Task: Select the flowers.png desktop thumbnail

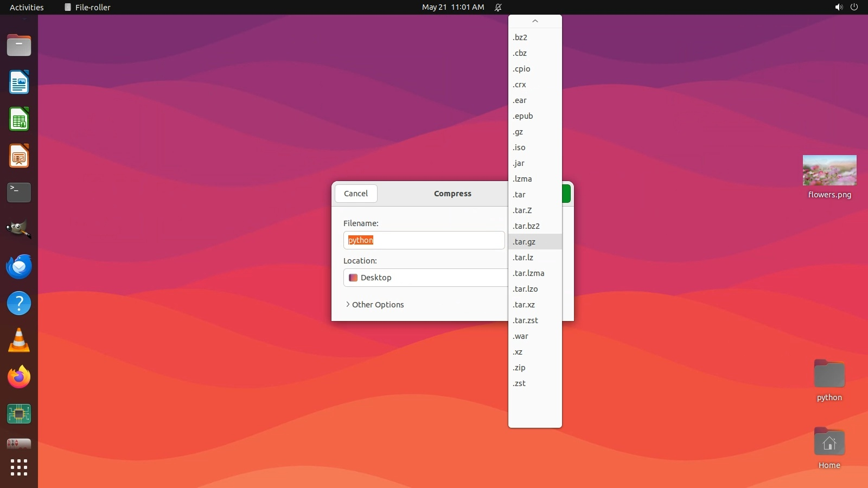Action: [x=829, y=171]
